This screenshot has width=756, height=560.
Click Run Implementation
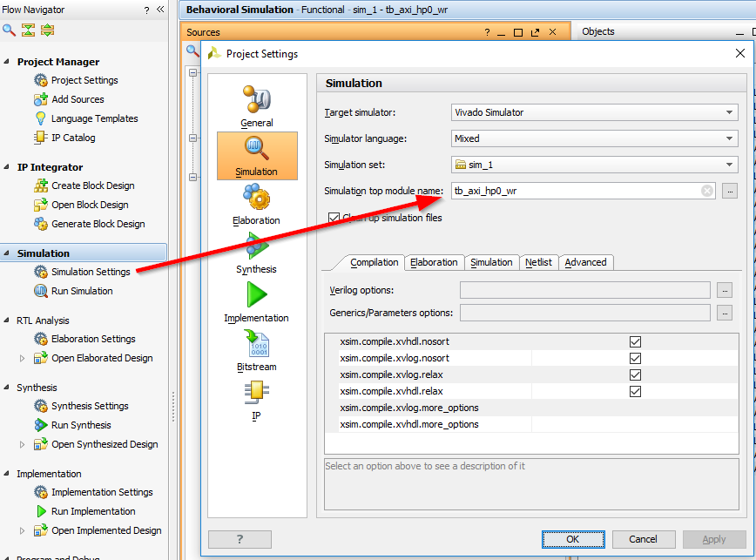coord(93,511)
